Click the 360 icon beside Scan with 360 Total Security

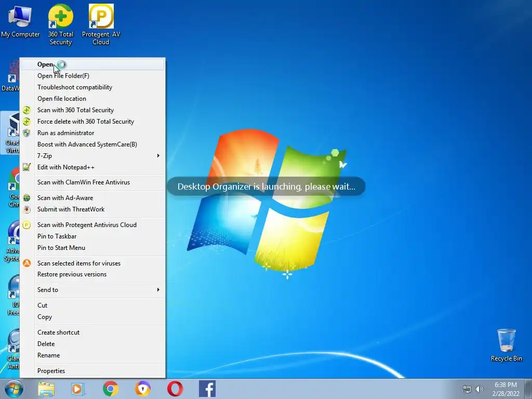[x=26, y=110]
